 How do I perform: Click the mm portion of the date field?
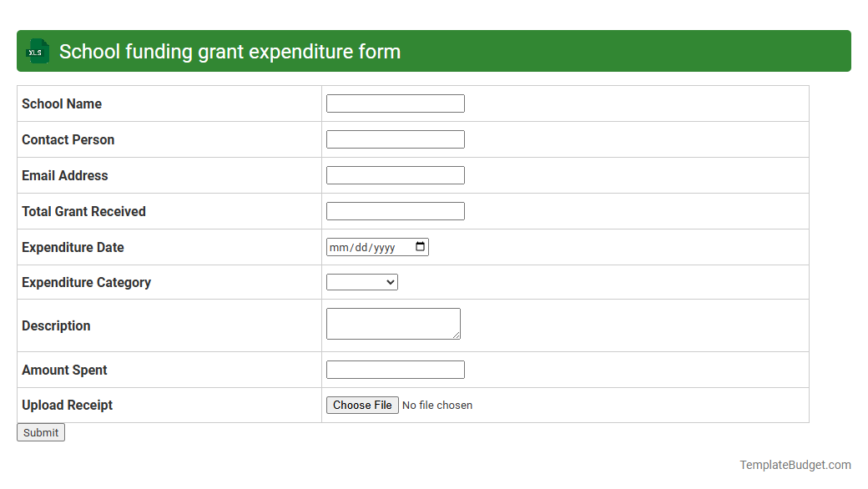339,246
